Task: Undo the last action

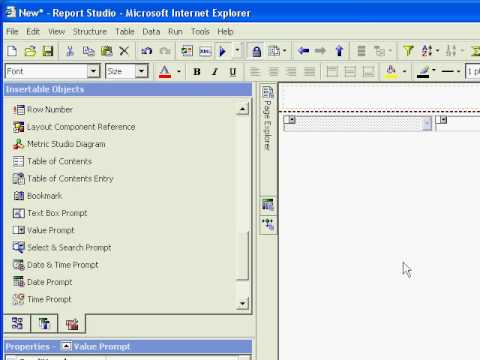Action: [147, 51]
